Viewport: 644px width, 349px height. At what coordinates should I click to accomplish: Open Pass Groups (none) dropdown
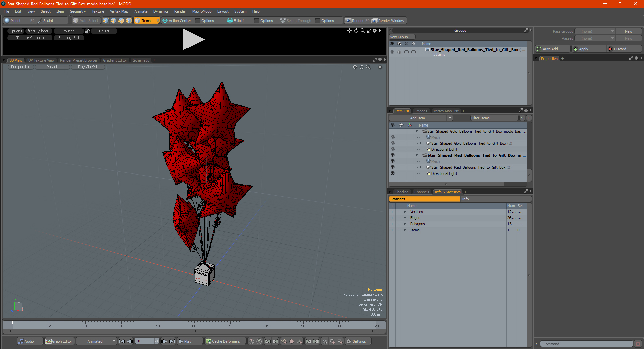pos(595,31)
